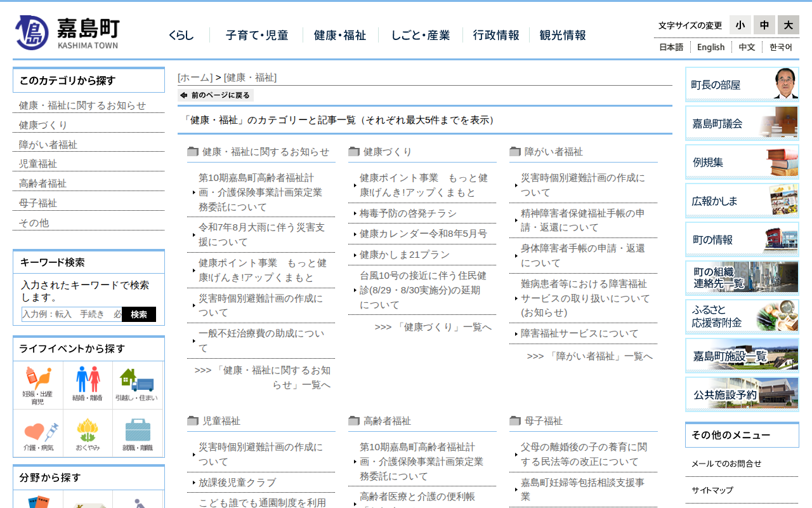The width and height of the screenshot is (812, 508).
Task: Click the 検索 search button
Action: 139,314
